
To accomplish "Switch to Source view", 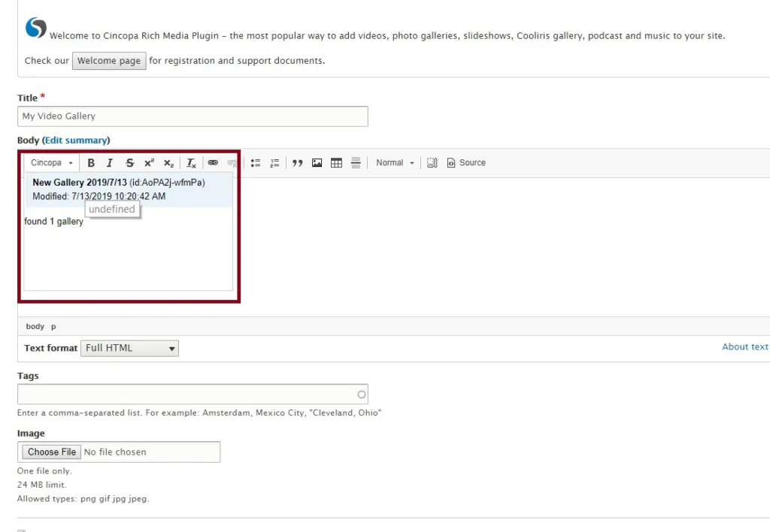I will (466, 163).
